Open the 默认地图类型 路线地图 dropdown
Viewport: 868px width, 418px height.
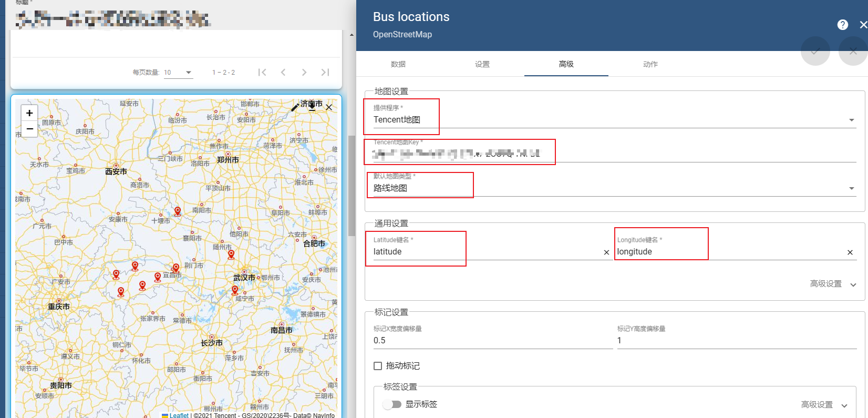(614, 188)
